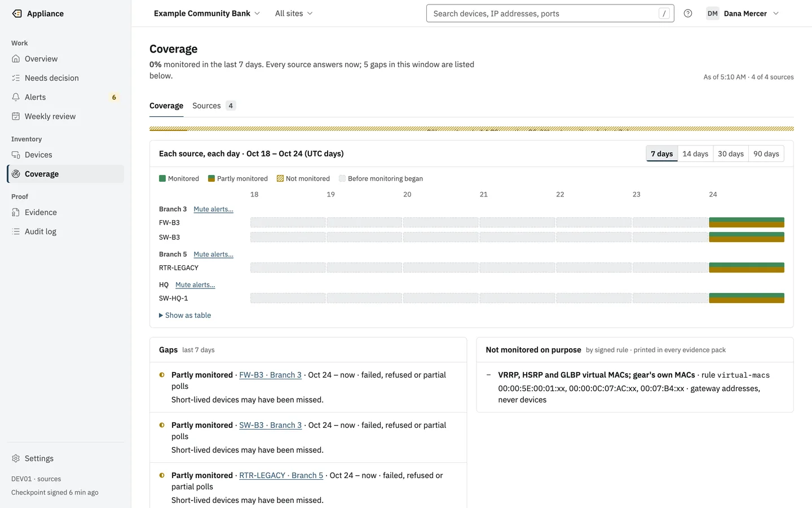Click FW-B3 partly monitored gap icon
Screen dimensions: 812x508
click(x=162, y=375)
